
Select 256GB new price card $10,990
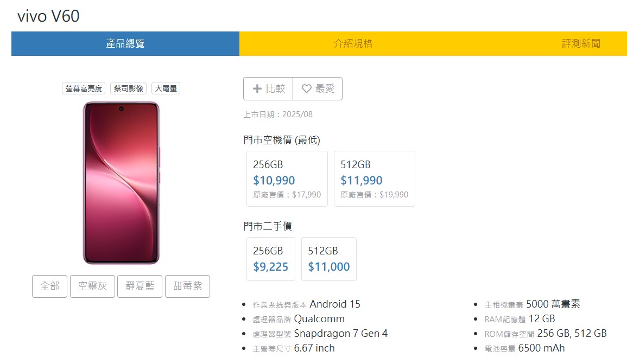pyautogui.click(x=287, y=178)
